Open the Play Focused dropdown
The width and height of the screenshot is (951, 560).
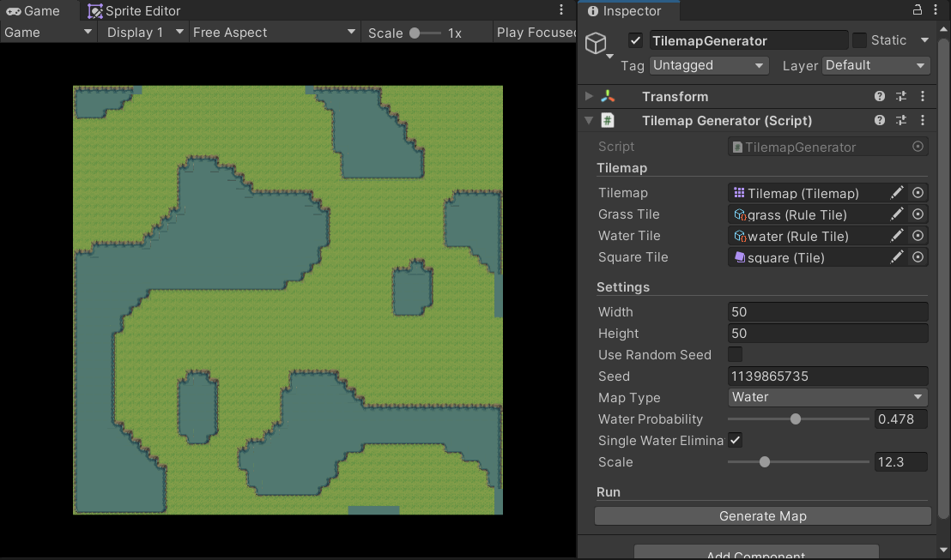(x=535, y=32)
